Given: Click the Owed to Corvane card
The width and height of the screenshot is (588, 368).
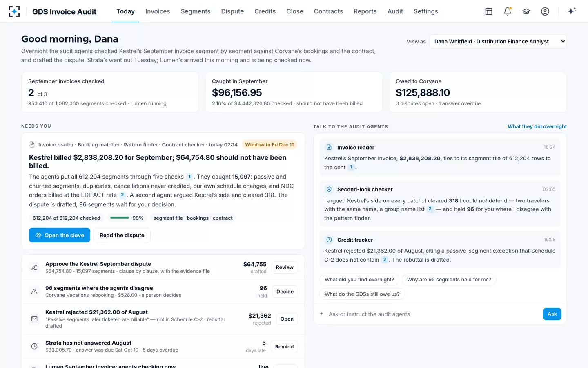Looking at the screenshot, I should (477, 92).
